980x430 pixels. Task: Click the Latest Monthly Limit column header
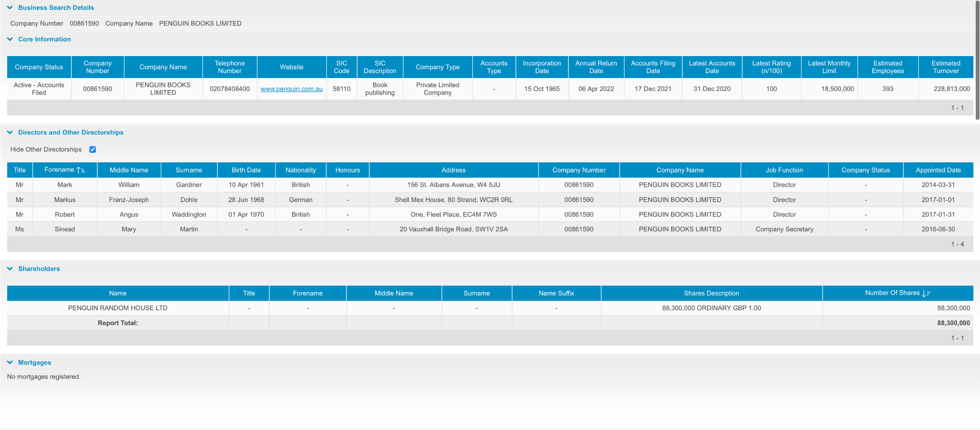pyautogui.click(x=829, y=67)
